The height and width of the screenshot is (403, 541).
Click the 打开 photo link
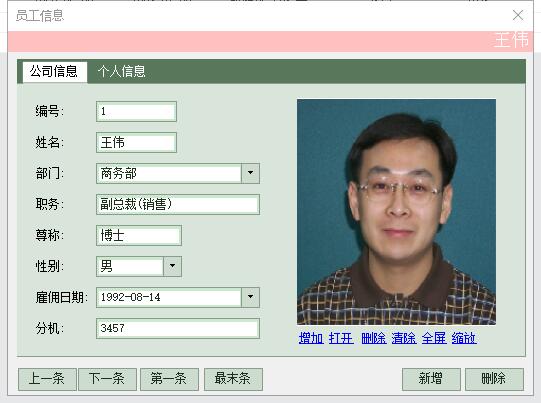click(x=341, y=338)
